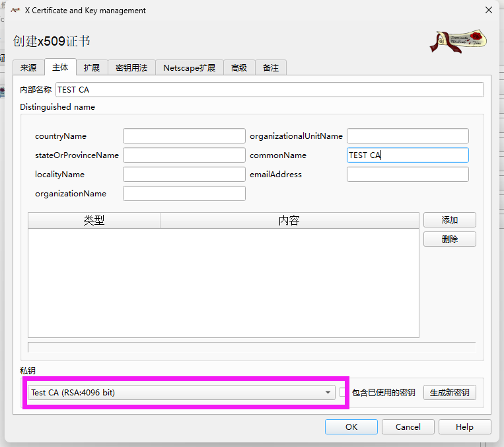
Task: Click the XCA app icon in title bar
Action: pyautogui.click(x=15, y=11)
